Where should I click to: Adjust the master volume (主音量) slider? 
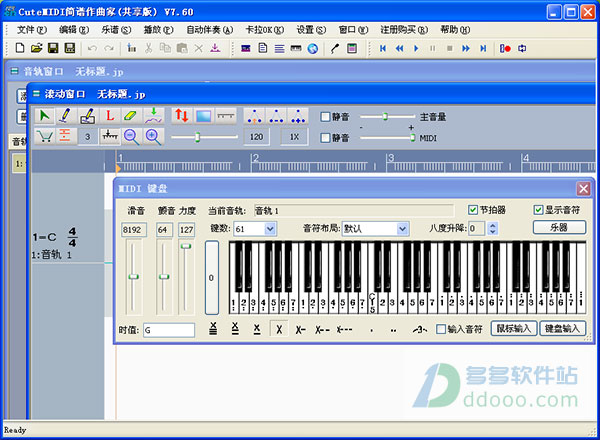coord(387,117)
